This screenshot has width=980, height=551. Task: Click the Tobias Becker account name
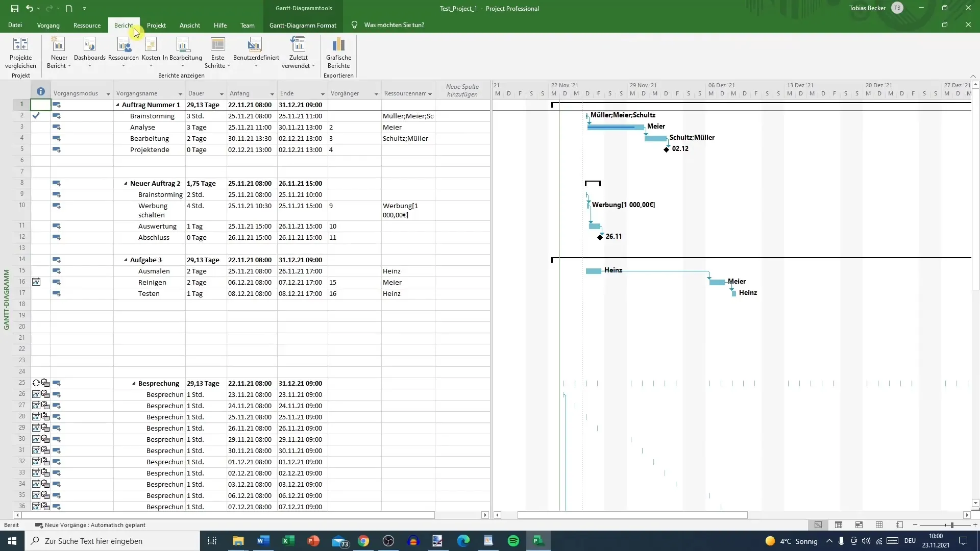pyautogui.click(x=867, y=8)
